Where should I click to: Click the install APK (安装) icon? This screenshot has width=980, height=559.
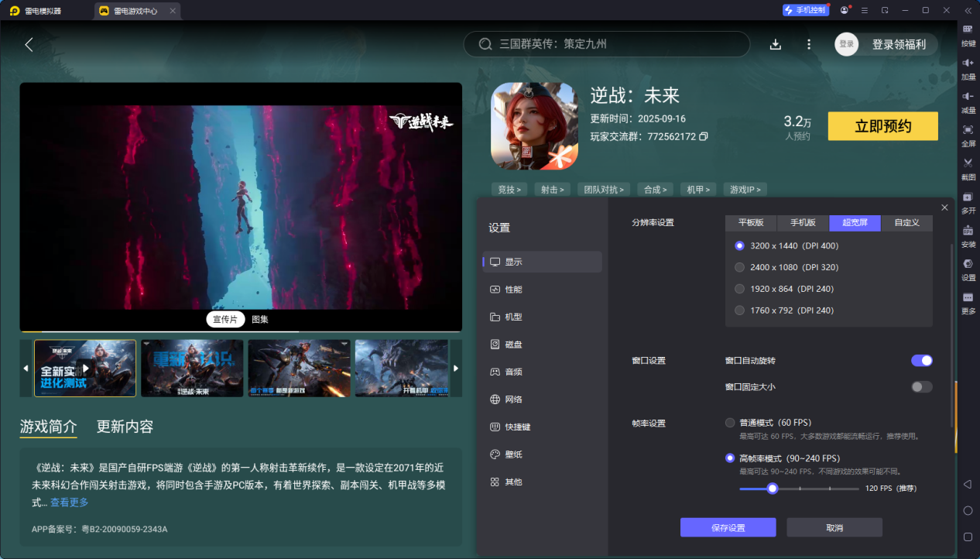[x=968, y=234]
